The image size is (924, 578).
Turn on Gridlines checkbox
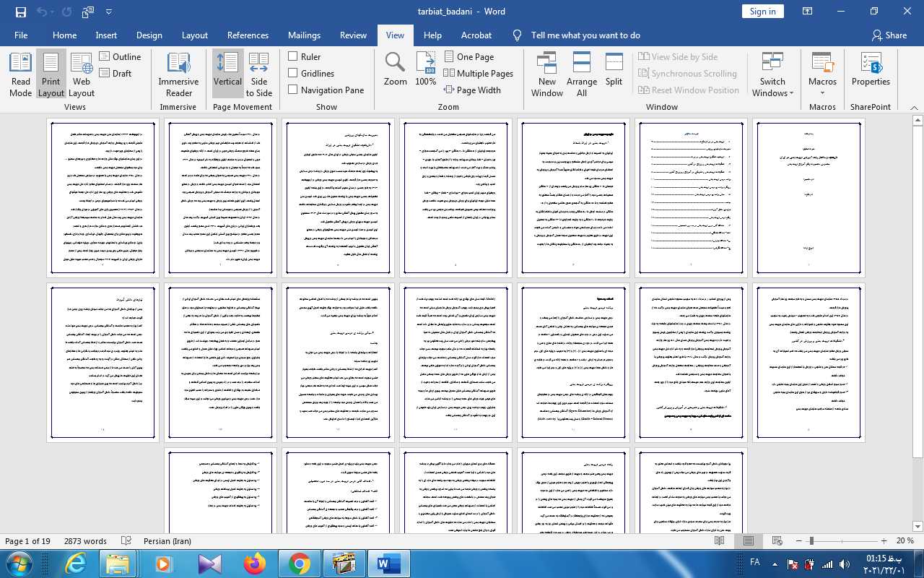point(293,73)
